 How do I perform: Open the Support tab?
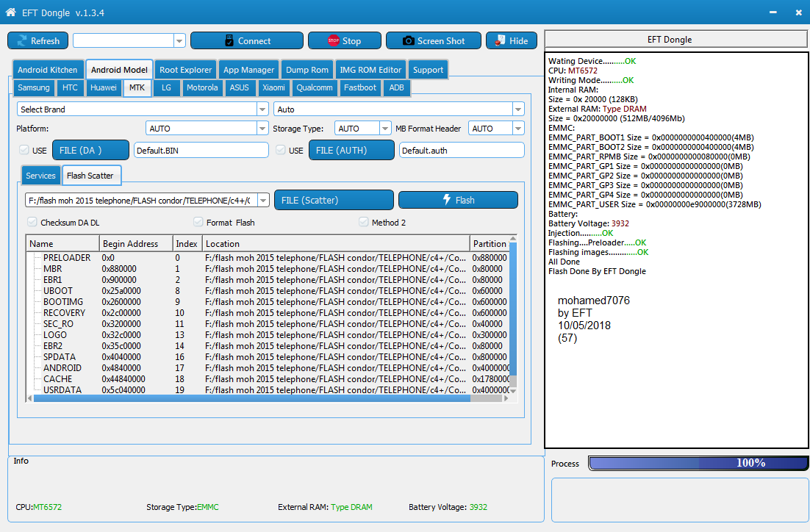429,70
